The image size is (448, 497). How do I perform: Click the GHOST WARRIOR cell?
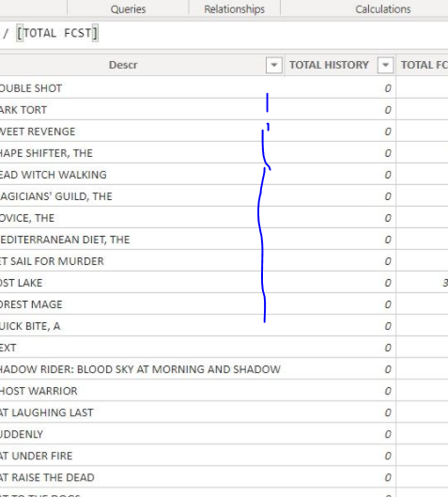142,391
